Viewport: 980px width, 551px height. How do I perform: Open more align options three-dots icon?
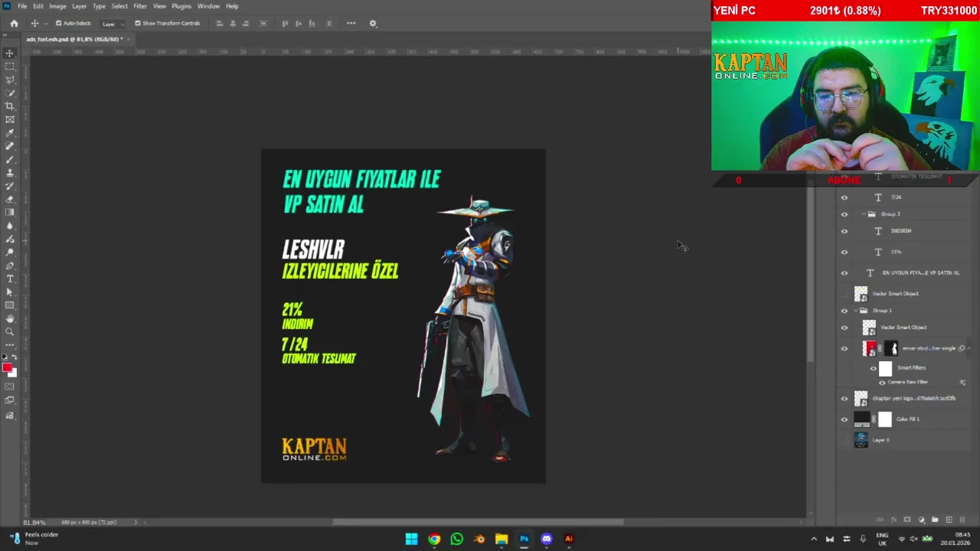351,23
